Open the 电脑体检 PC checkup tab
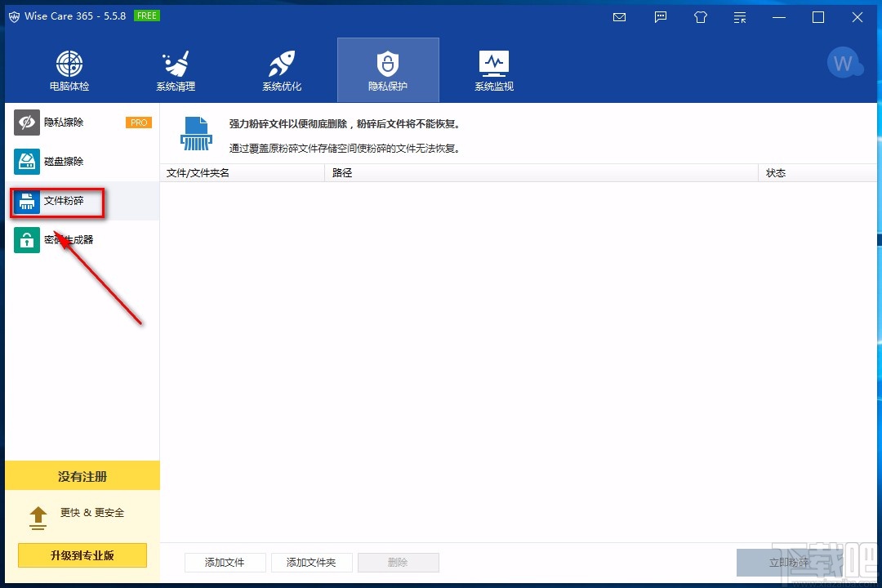The image size is (882, 588). [x=69, y=70]
